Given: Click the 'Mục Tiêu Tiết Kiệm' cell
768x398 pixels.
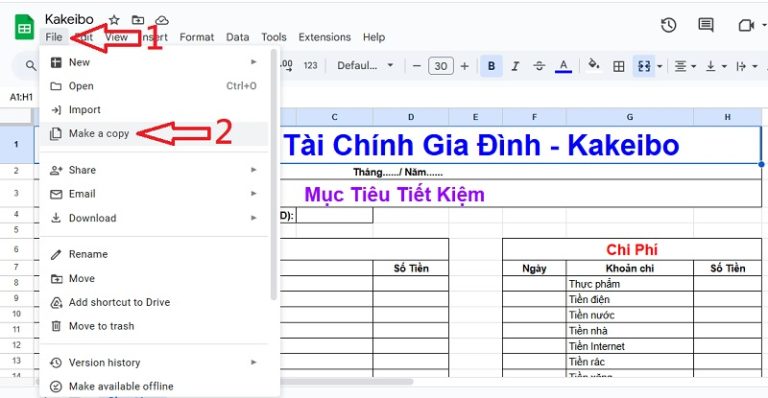Looking at the screenshot, I should (395, 194).
